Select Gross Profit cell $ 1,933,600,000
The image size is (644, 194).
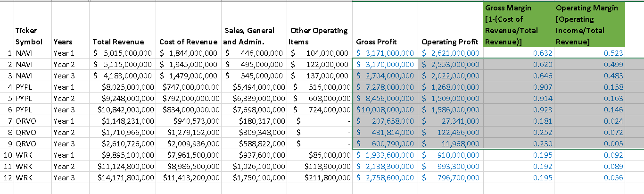[x=385, y=155]
